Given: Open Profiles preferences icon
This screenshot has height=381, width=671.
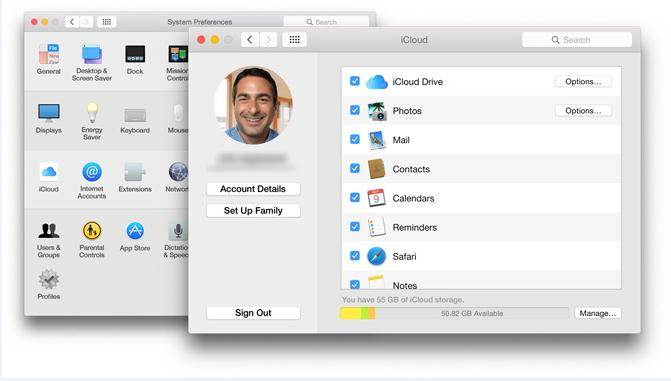Looking at the screenshot, I should 49,280.
